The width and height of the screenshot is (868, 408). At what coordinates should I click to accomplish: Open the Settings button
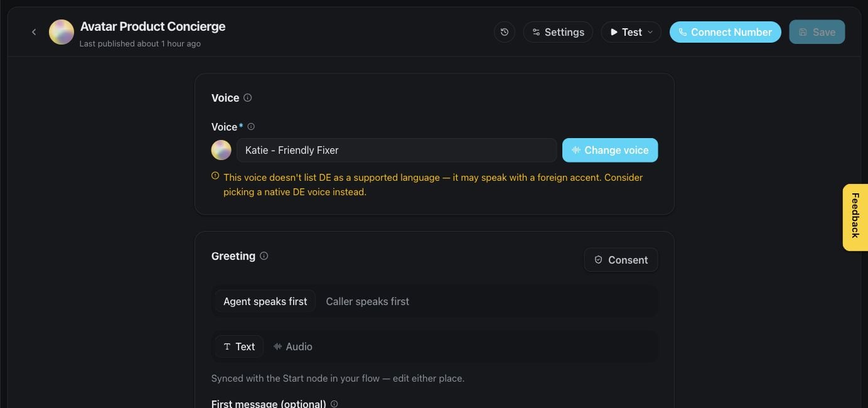click(558, 32)
